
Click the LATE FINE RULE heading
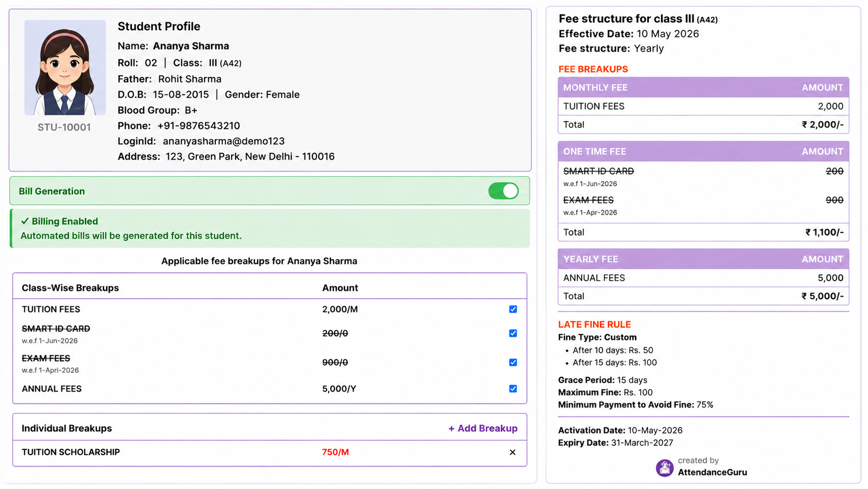(594, 324)
